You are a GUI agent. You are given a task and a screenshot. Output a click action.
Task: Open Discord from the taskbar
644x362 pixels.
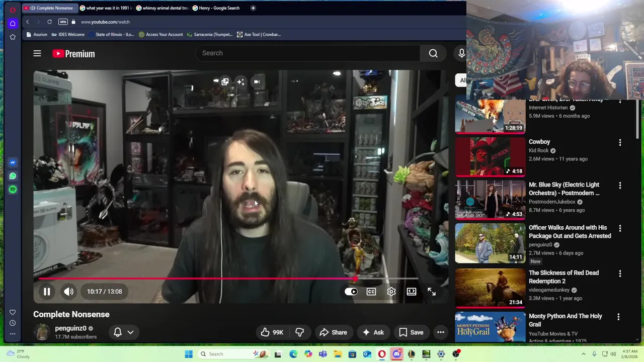click(397, 354)
